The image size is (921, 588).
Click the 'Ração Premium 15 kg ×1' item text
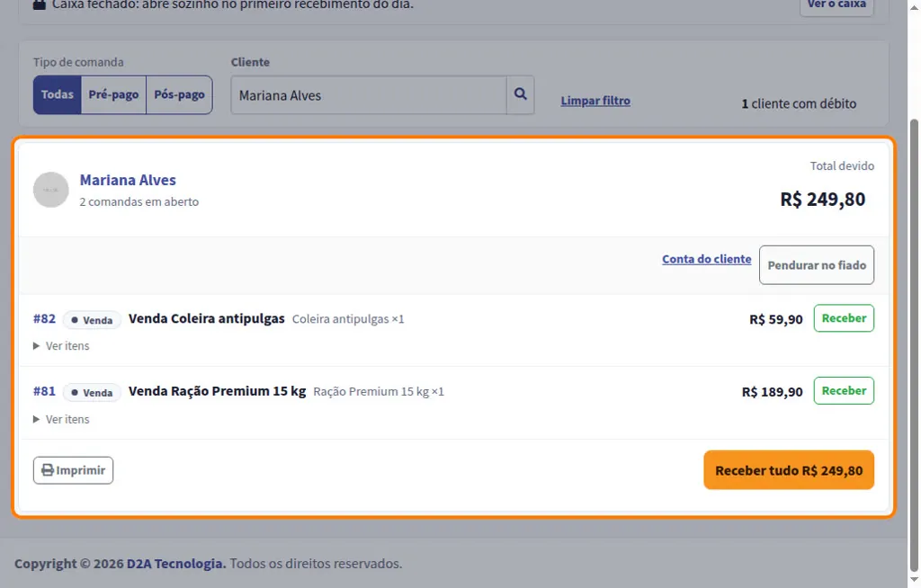[379, 392]
